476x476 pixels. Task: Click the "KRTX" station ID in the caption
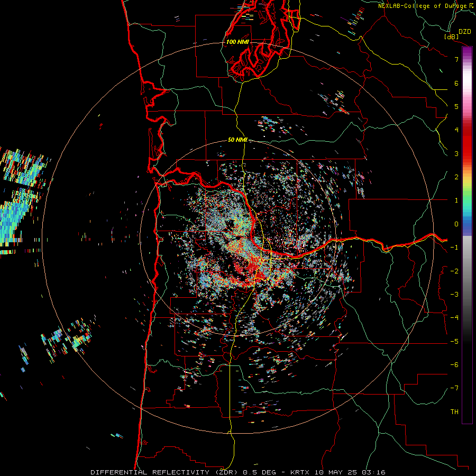pos(300,472)
